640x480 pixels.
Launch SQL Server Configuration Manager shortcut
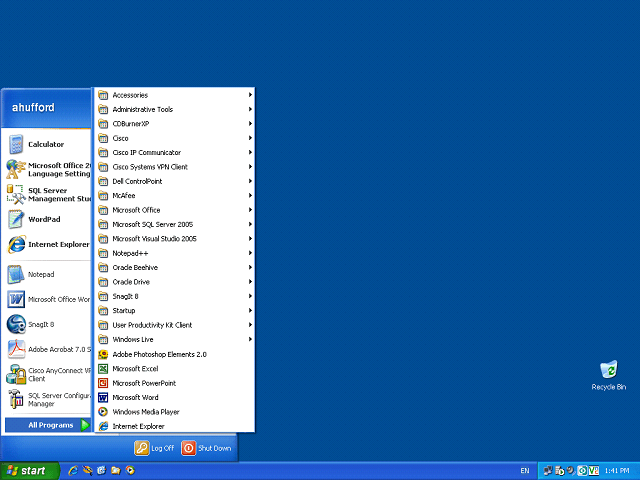pyautogui.click(x=48, y=400)
